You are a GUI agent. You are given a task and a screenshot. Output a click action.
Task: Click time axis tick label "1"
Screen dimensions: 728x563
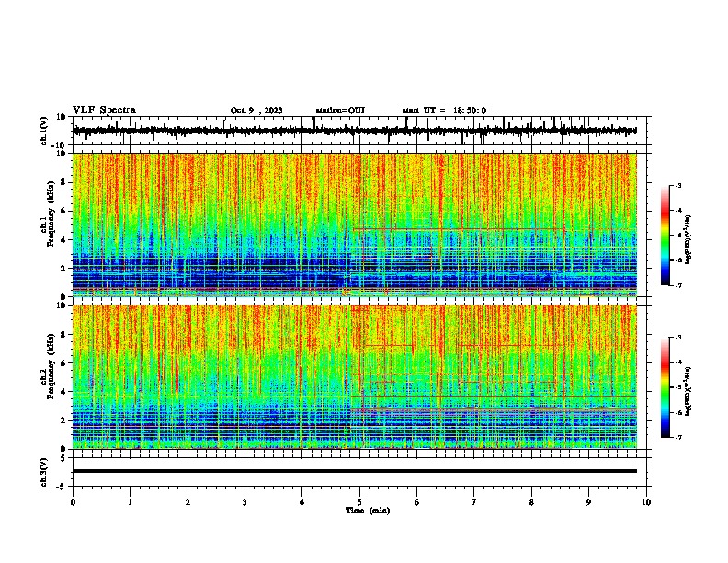point(130,502)
